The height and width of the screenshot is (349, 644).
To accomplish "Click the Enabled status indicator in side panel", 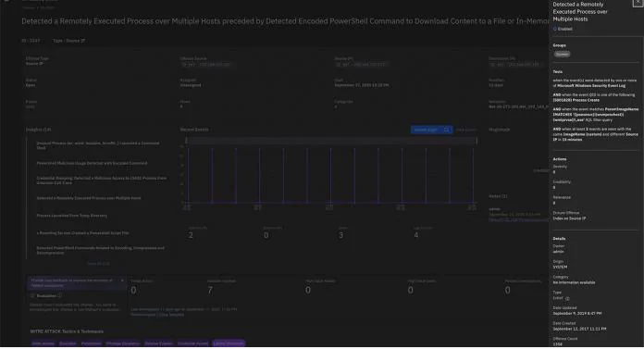I will pos(563,30).
